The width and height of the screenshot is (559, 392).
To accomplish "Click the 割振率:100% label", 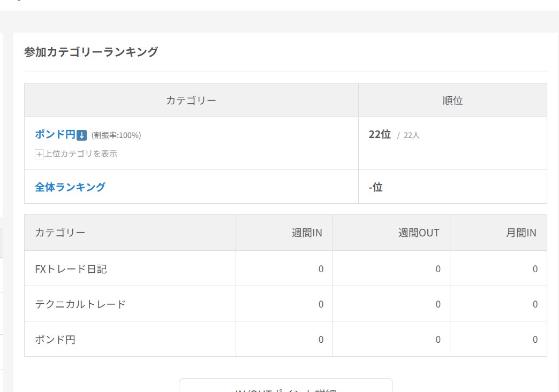I will point(116,136).
